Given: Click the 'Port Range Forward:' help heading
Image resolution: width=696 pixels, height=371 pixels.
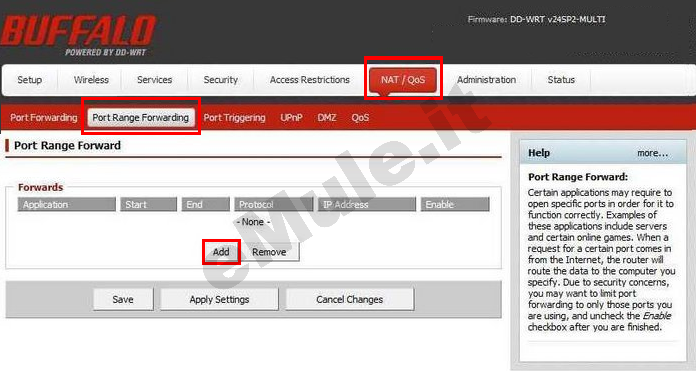Looking at the screenshot, I should (578, 177).
